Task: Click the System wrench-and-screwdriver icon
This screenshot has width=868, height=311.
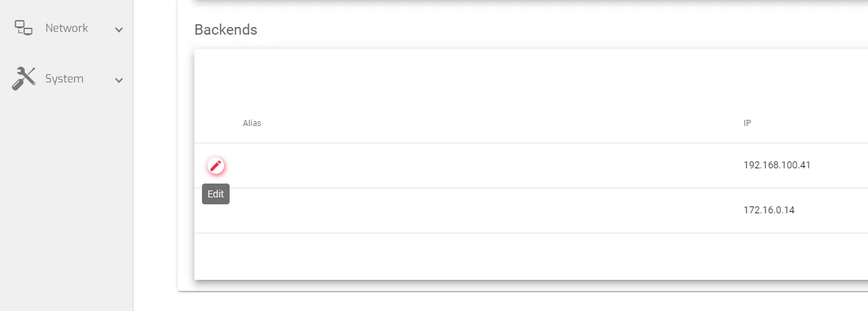Action: click(24, 79)
